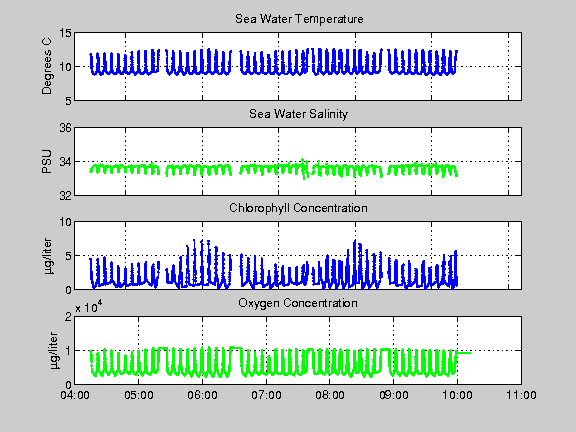This screenshot has width=576, height=432.
Task: Click the 06:00 time tick label
Action: (202, 395)
